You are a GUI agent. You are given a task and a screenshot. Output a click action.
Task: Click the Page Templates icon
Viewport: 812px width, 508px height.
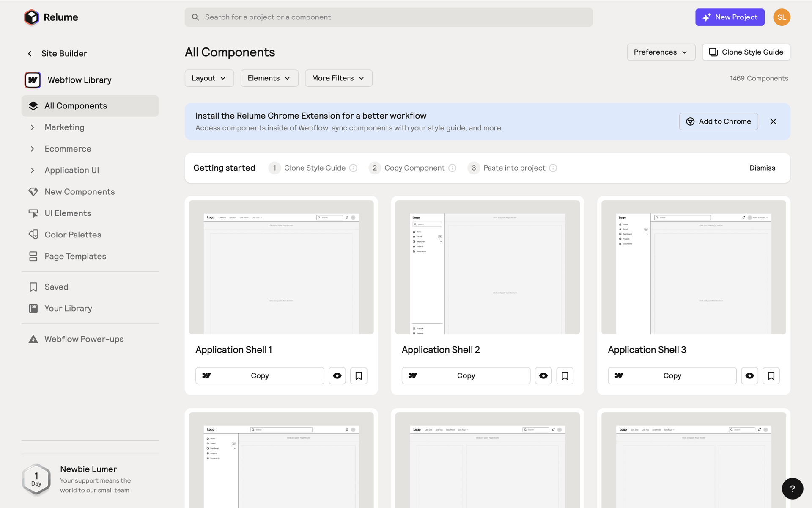(x=33, y=256)
